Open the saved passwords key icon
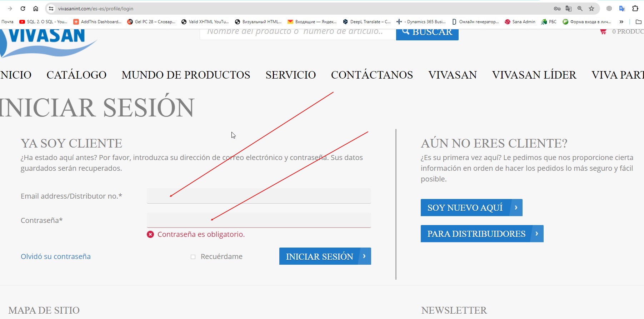The height and width of the screenshot is (319, 644). pyautogui.click(x=557, y=9)
